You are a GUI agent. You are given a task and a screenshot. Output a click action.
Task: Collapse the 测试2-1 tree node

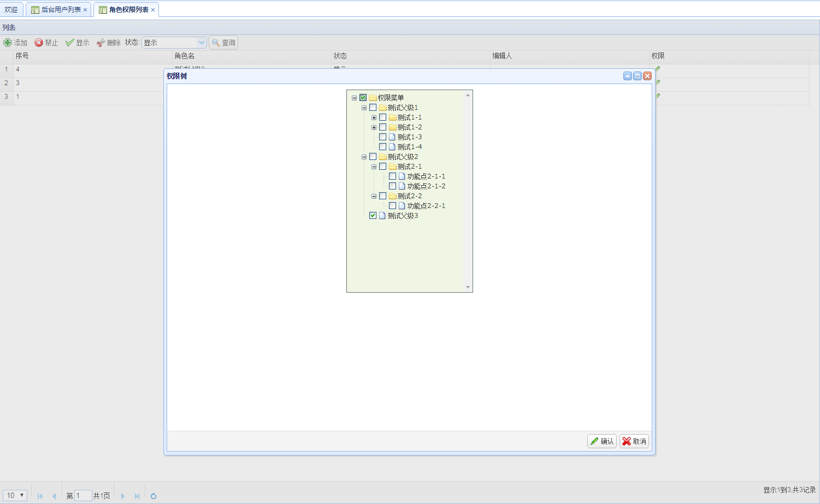(374, 167)
